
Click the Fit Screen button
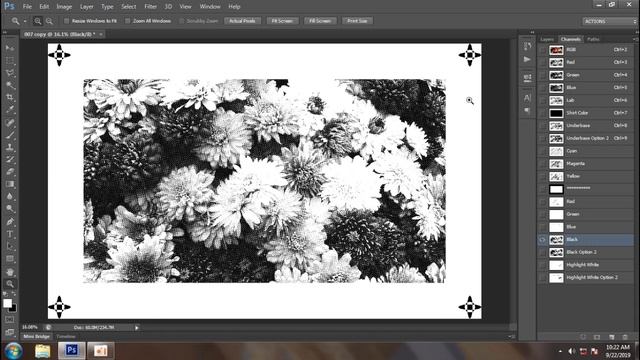(282, 21)
